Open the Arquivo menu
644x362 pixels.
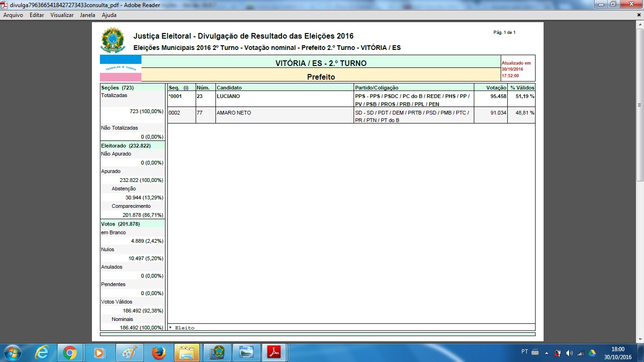[13, 15]
